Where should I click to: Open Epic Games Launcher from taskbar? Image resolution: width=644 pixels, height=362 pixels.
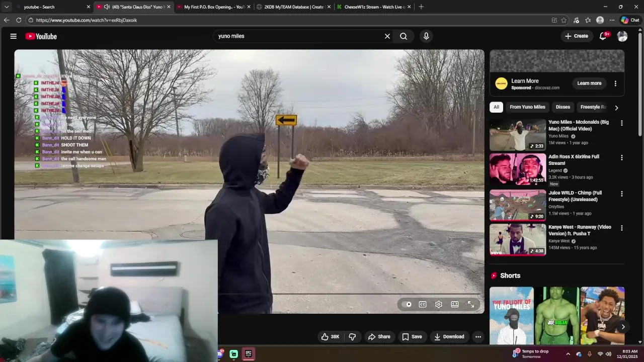[249, 354]
